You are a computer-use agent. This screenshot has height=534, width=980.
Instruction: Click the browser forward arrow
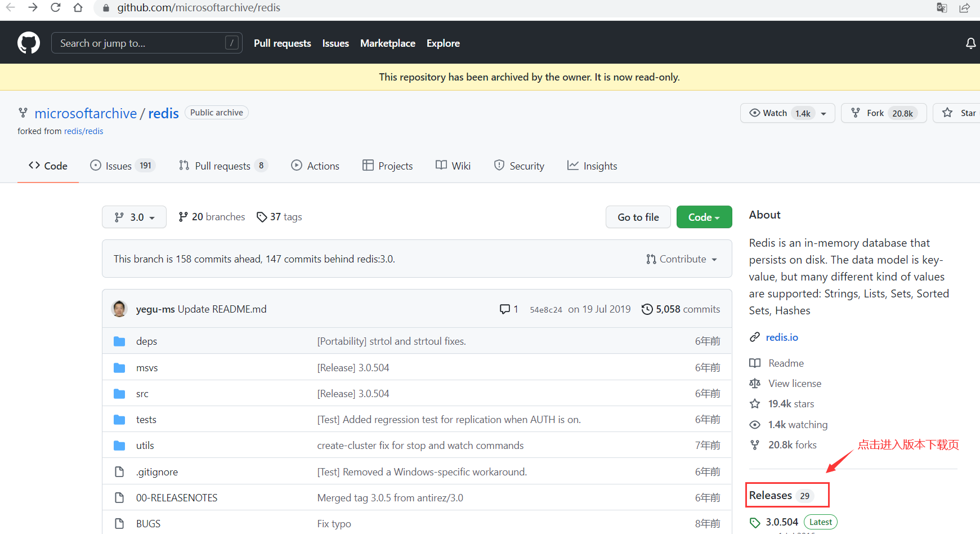pos(33,7)
